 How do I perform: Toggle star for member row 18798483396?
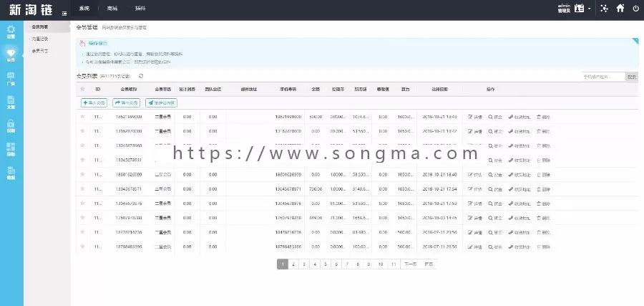point(82,247)
